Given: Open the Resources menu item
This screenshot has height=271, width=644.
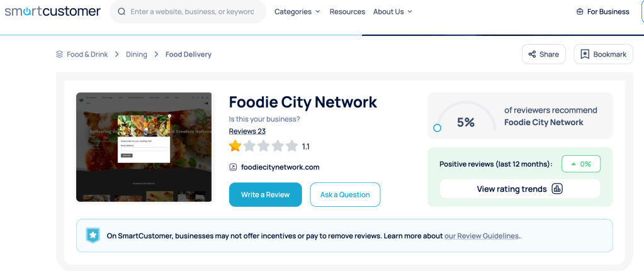Looking at the screenshot, I should (347, 12).
